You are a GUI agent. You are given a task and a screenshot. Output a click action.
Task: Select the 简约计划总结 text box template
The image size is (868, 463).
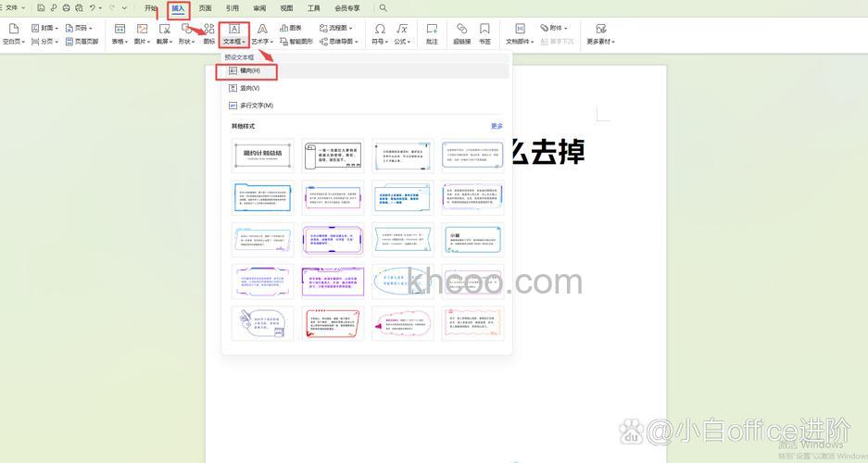[262, 156]
